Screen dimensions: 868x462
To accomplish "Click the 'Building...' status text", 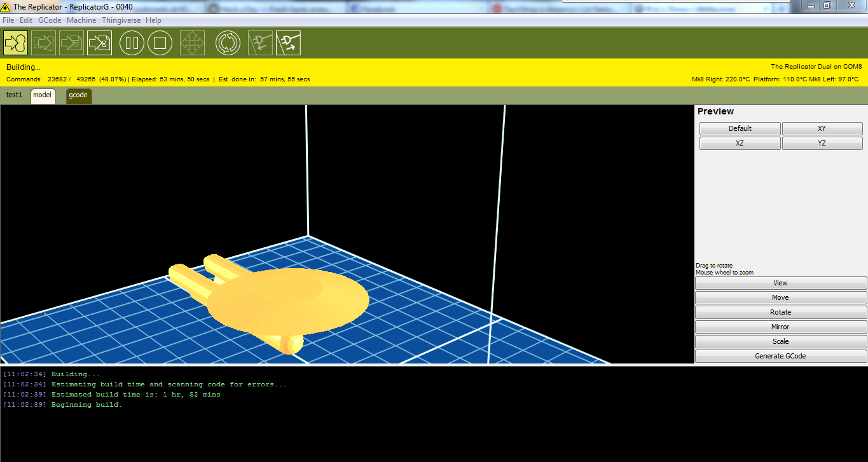I will 24,67.
